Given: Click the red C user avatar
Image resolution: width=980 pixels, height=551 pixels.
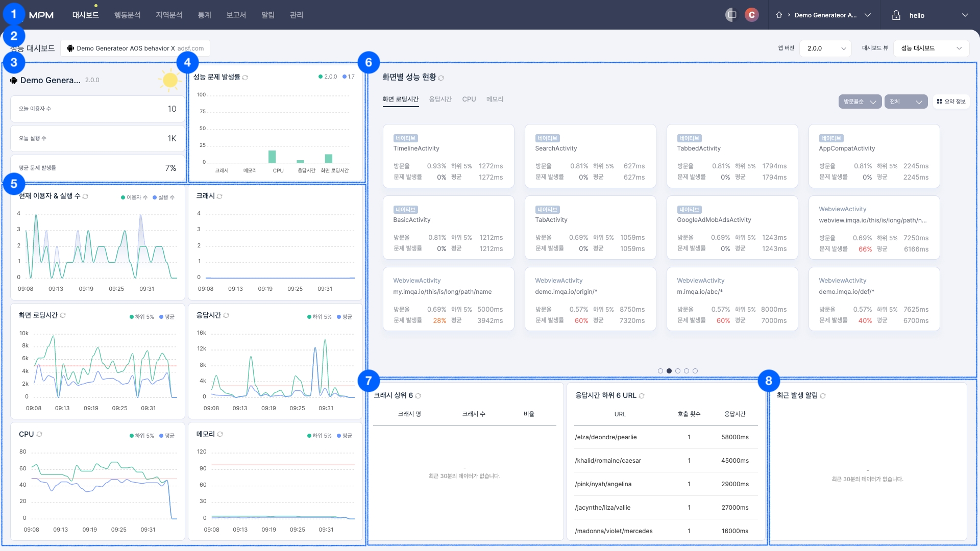Looking at the screenshot, I should coord(751,15).
